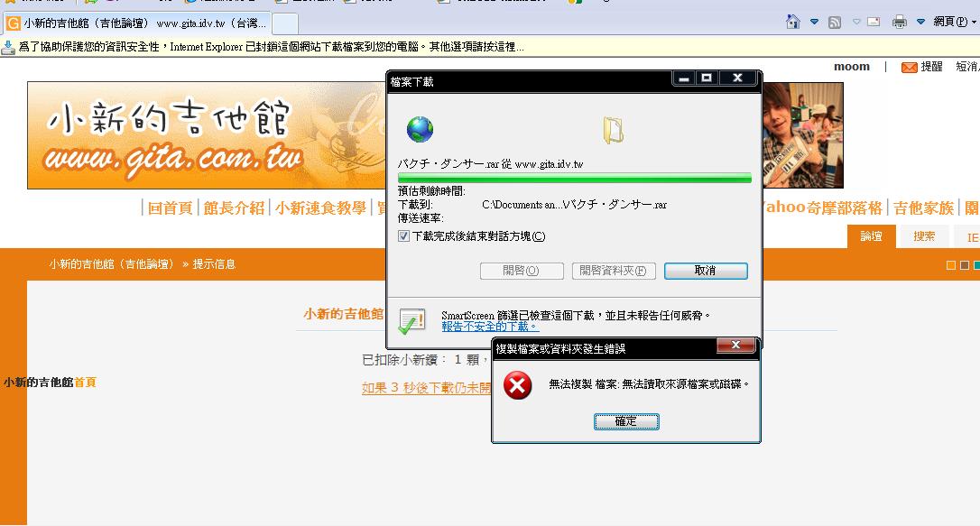Image resolution: width=980 pixels, height=526 pixels.
Task: Open the 回首頁 navigation item
Action: pos(170,208)
